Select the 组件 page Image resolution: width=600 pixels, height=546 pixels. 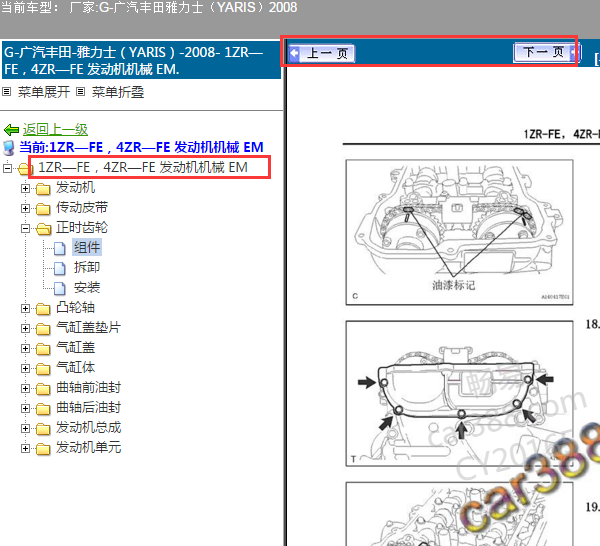pyautogui.click(x=87, y=248)
